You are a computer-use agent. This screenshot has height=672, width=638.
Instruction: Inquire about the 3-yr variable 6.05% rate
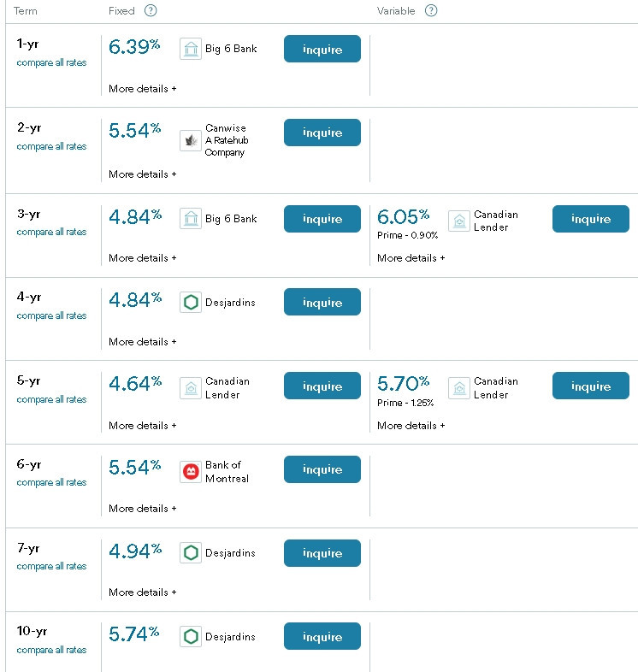(x=591, y=219)
